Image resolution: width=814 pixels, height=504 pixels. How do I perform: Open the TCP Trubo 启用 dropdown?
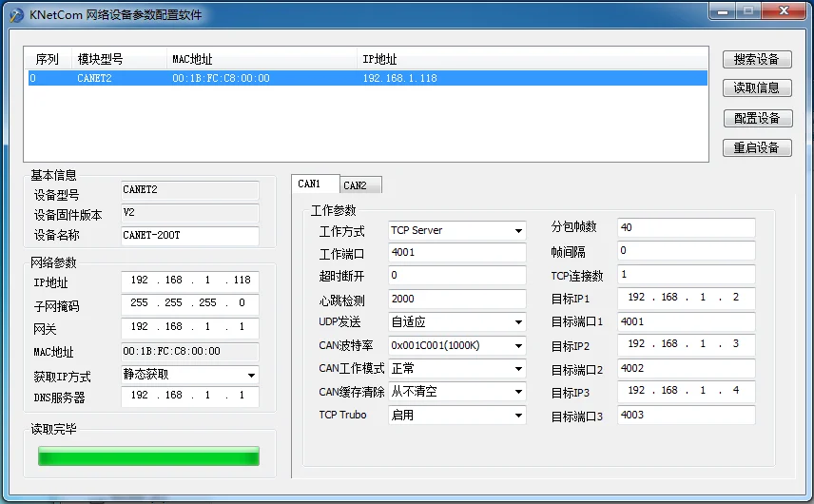pos(456,415)
